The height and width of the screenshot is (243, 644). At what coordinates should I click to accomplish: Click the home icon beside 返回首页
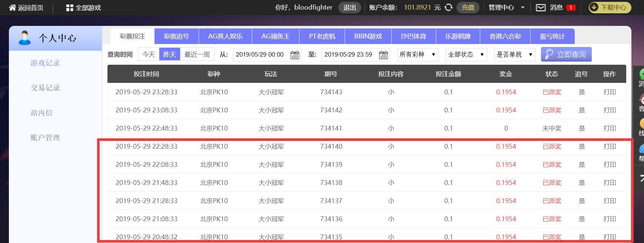click(12, 7)
